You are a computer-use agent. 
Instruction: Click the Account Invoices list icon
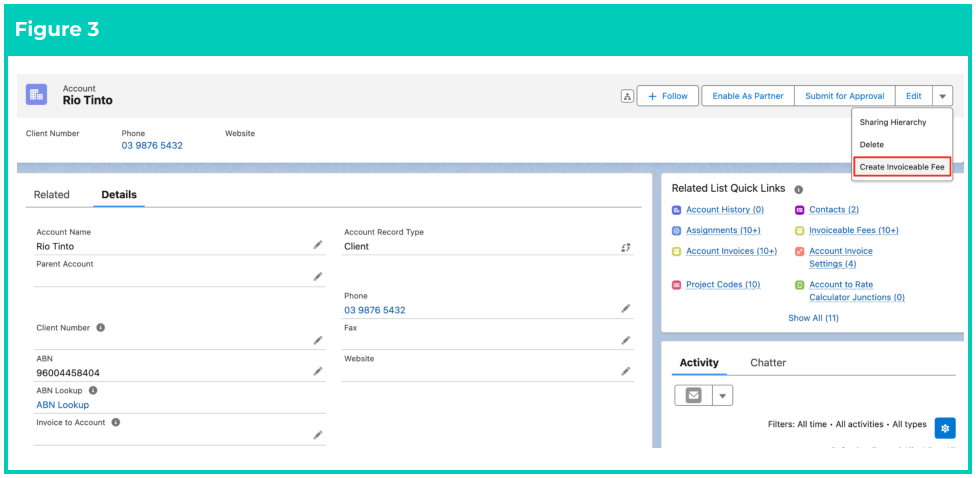677,251
